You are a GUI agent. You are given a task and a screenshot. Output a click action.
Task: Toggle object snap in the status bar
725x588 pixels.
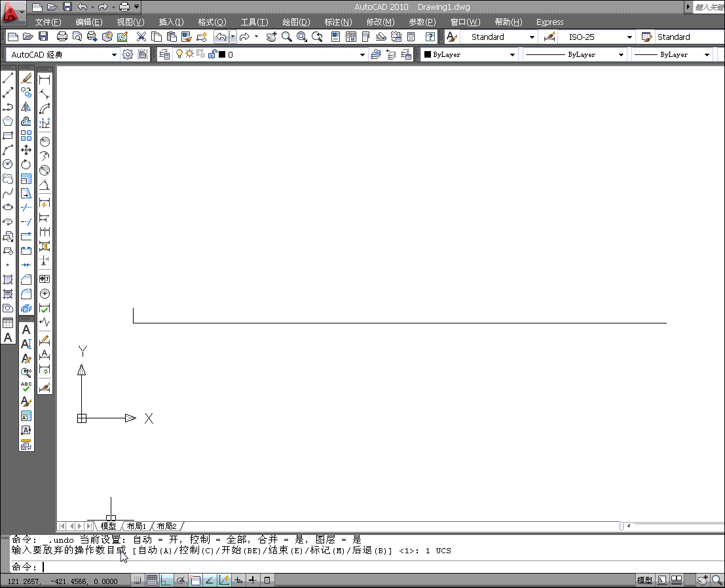point(195,579)
